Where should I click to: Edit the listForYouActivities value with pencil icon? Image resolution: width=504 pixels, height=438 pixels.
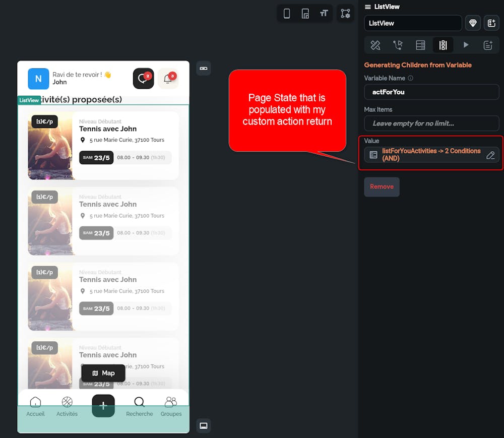[490, 155]
